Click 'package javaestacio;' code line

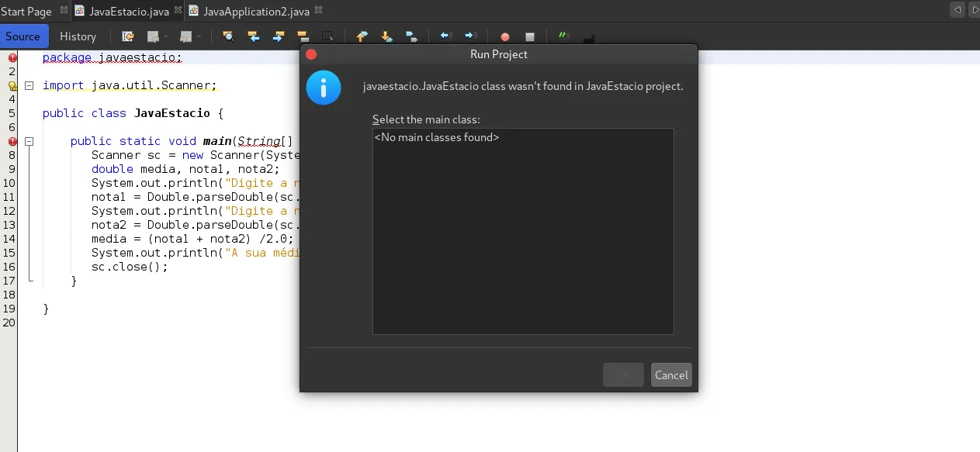pos(112,57)
